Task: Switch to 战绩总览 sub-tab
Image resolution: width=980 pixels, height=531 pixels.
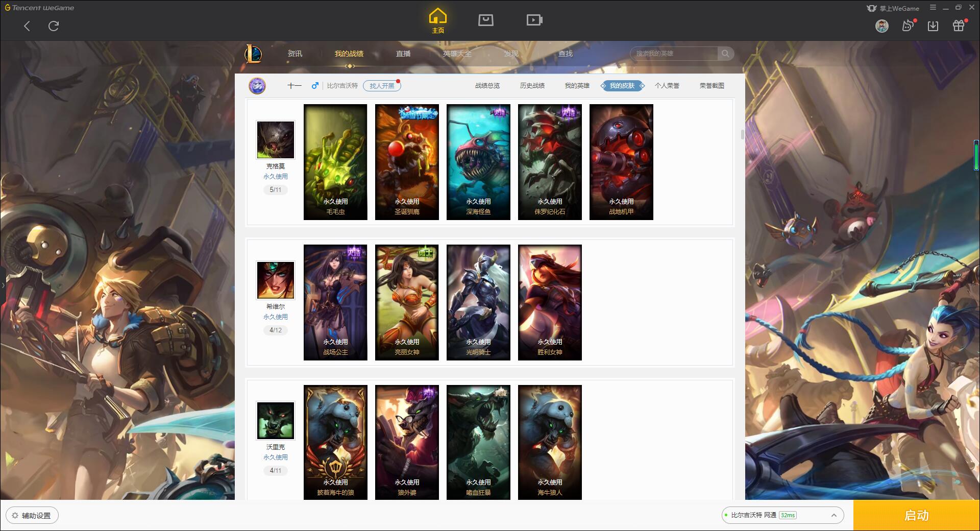Action: click(x=487, y=86)
